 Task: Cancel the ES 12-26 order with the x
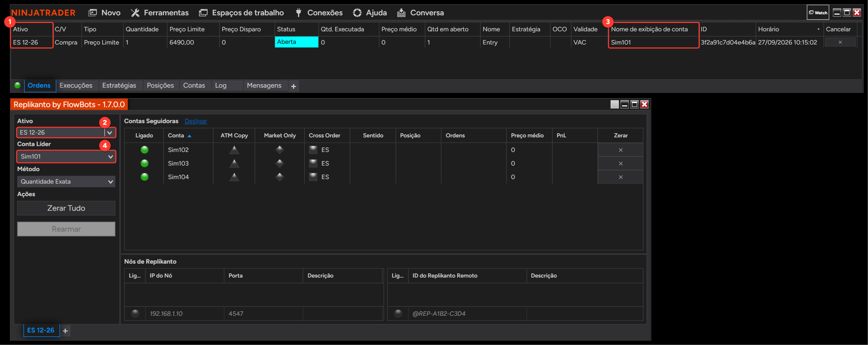click(x=840, y=42)
